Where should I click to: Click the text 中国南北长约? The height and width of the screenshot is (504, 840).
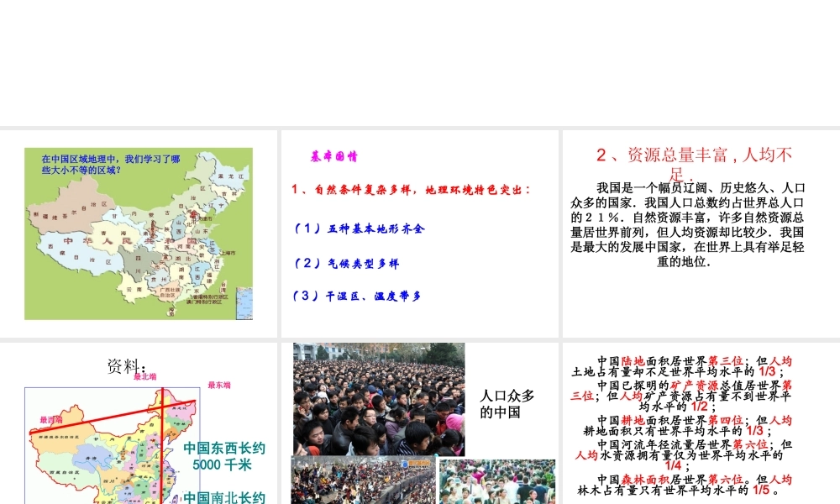(x=224, y=497)
